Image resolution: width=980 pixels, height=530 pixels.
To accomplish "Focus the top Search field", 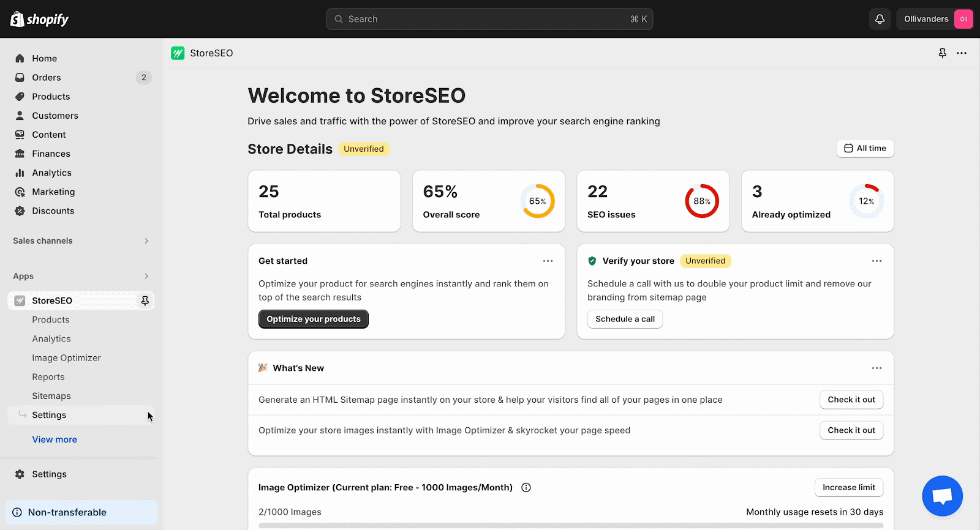I will point(489,19).
